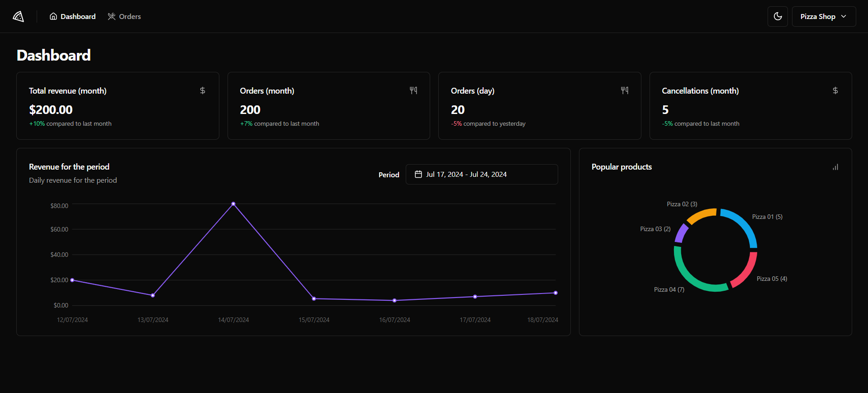This screenshot has width=868, height=393.
Task: Click '-5% compared to yesterday' text
Action: 488,123
